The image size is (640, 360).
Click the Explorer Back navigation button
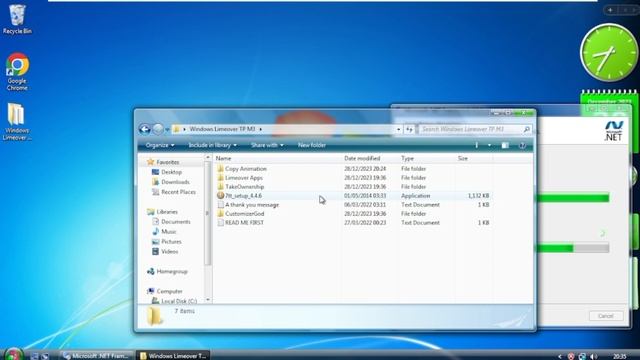point(144,129)
